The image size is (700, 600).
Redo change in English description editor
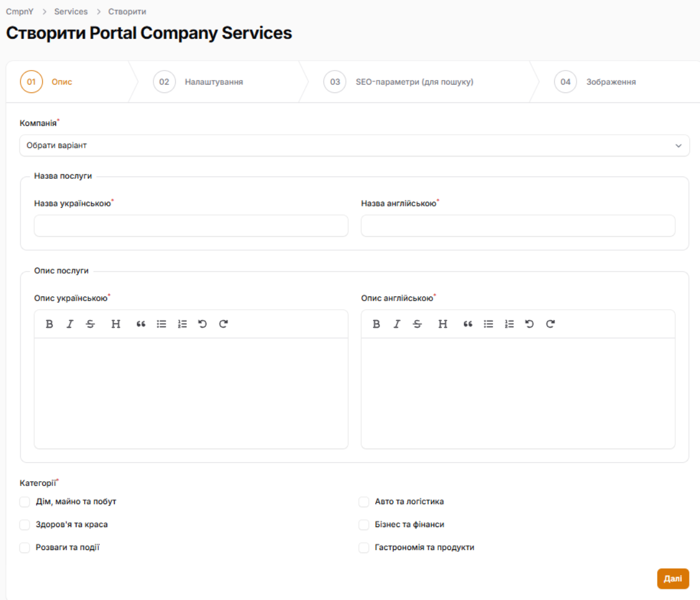(550, 324)
